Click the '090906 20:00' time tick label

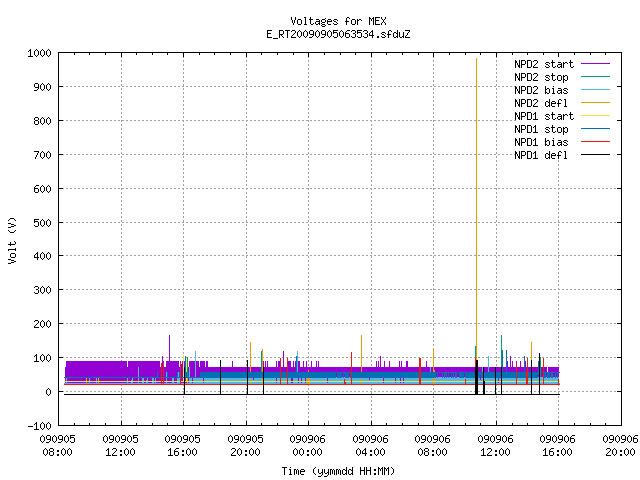620,445
